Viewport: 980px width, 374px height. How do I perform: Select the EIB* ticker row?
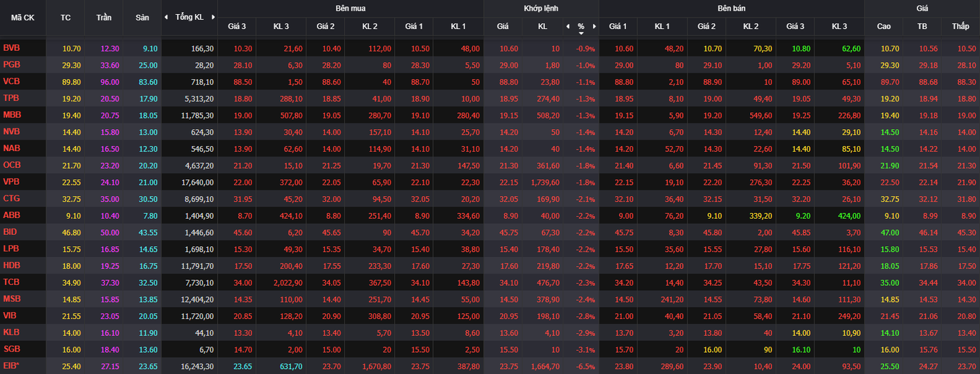(13, 366)
